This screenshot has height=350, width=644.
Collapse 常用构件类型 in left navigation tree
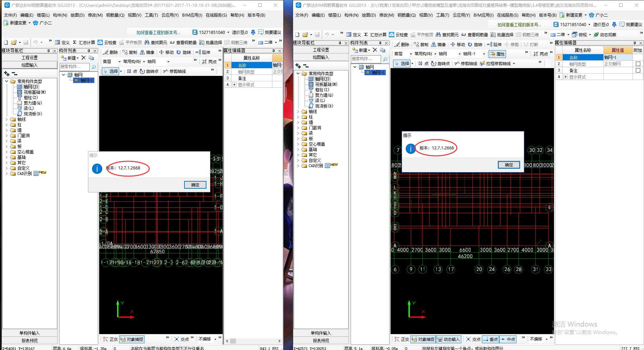(7, 81)
